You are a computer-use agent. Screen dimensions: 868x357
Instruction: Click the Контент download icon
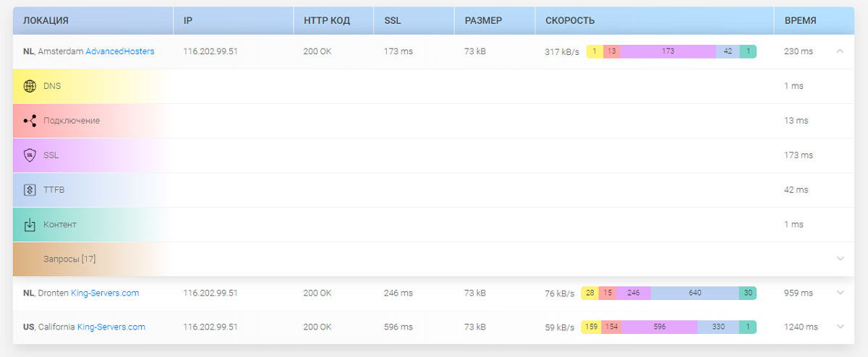click(30, 225)
